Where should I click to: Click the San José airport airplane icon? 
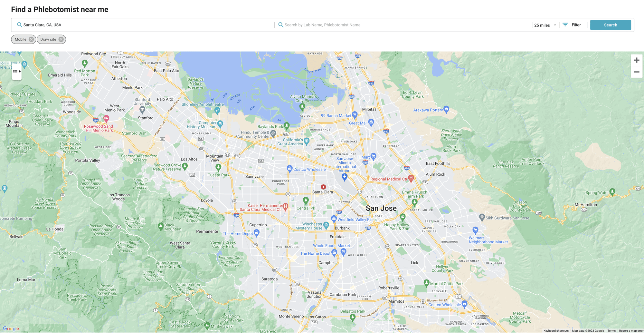(345, 176)
